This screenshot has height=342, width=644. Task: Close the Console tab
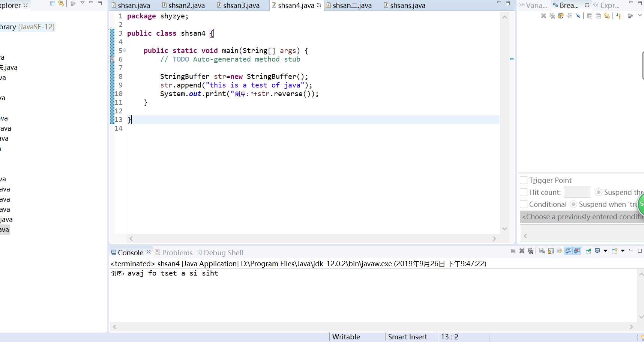tap(149, 253)
